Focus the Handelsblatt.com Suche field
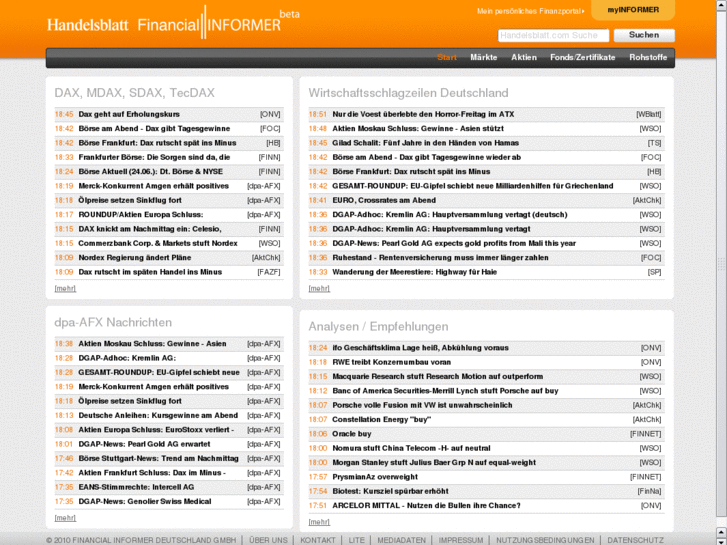Screen dimensions: 727x545 pyautogui.click(x=554, y=35)
